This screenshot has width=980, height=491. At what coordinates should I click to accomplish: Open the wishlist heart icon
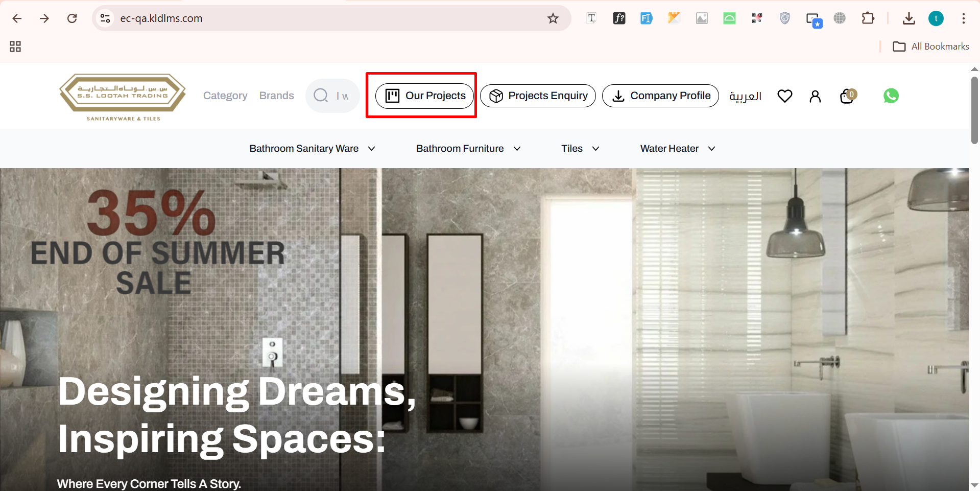pyautogui.click(x=784, y=96)
